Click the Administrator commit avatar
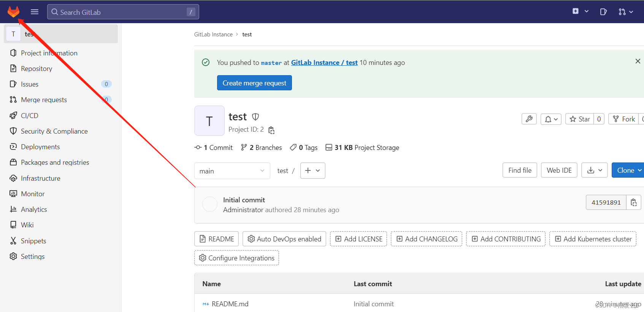The image size is (644, 312). coord(210,204)
